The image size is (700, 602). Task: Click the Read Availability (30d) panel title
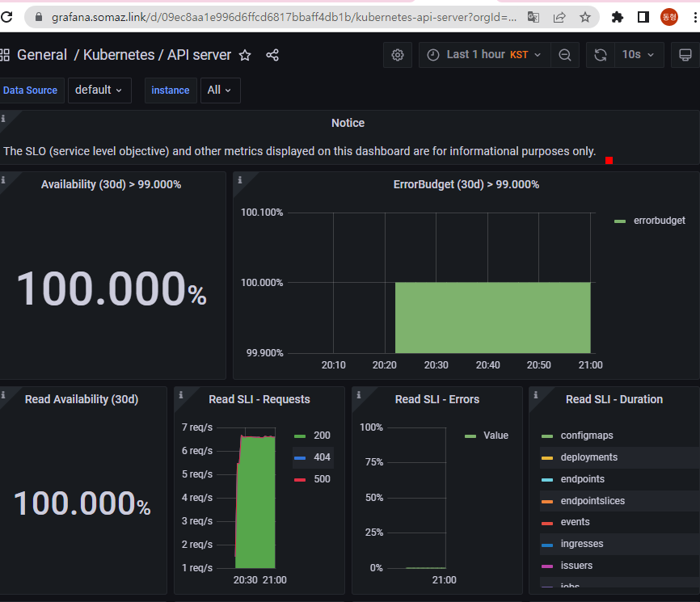tap(82, 399)
